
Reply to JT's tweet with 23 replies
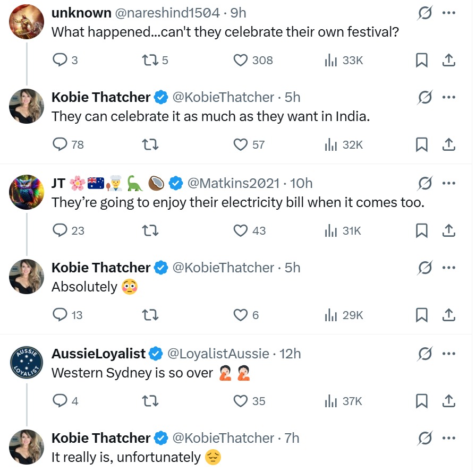pyautogui.click(x=60, y=230)
